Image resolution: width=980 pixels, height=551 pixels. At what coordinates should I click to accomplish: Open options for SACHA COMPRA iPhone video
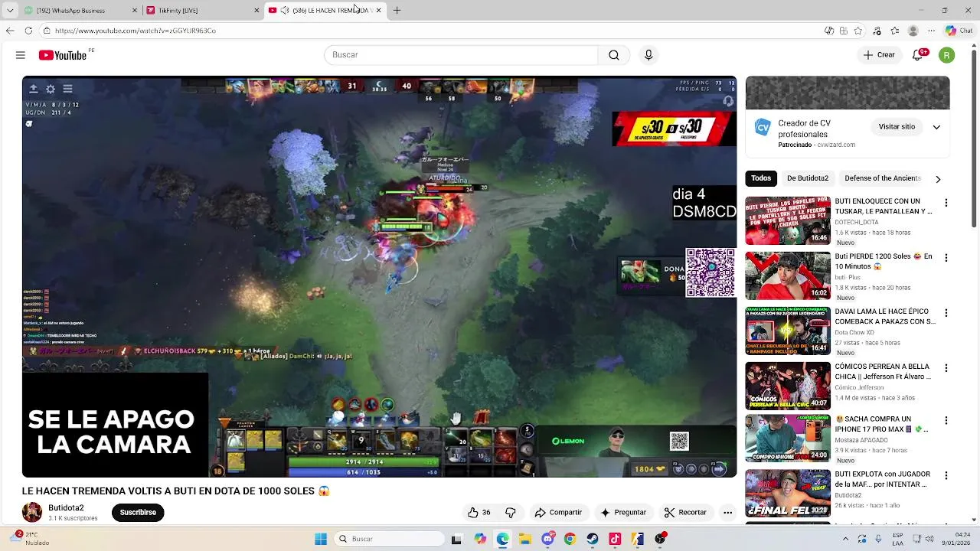946,420
